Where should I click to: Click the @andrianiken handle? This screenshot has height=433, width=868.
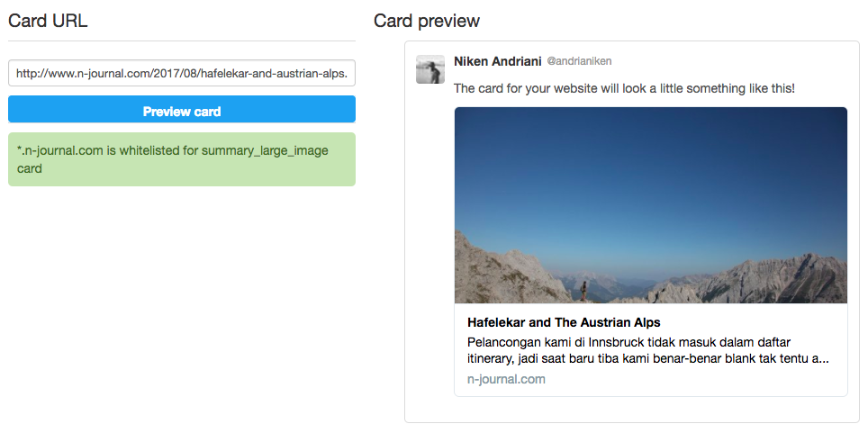579,61
